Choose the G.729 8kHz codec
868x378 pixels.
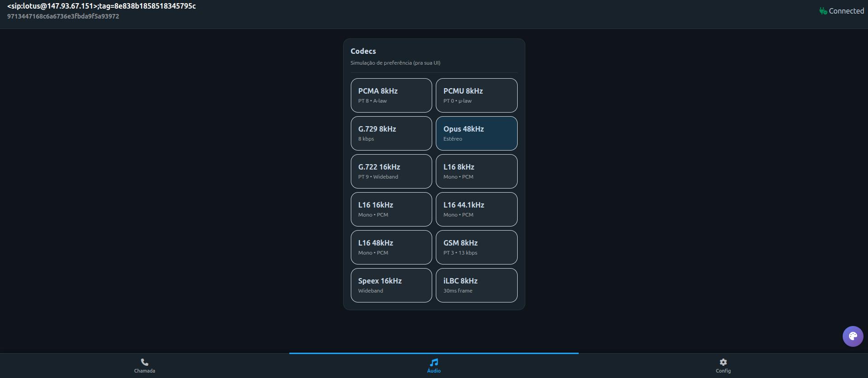tap(391, 133)
